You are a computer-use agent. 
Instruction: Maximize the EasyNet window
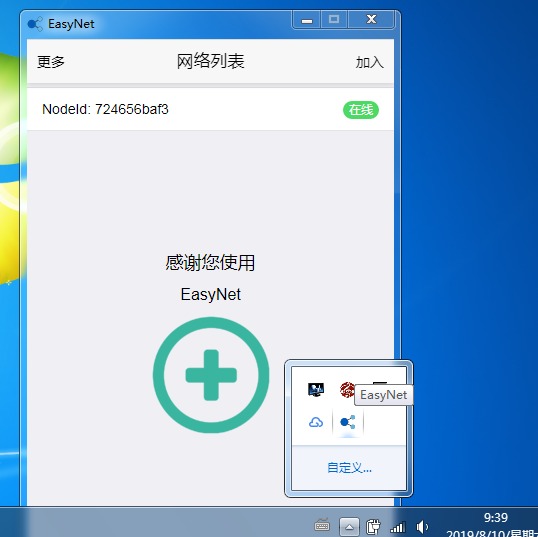point(334,20)
